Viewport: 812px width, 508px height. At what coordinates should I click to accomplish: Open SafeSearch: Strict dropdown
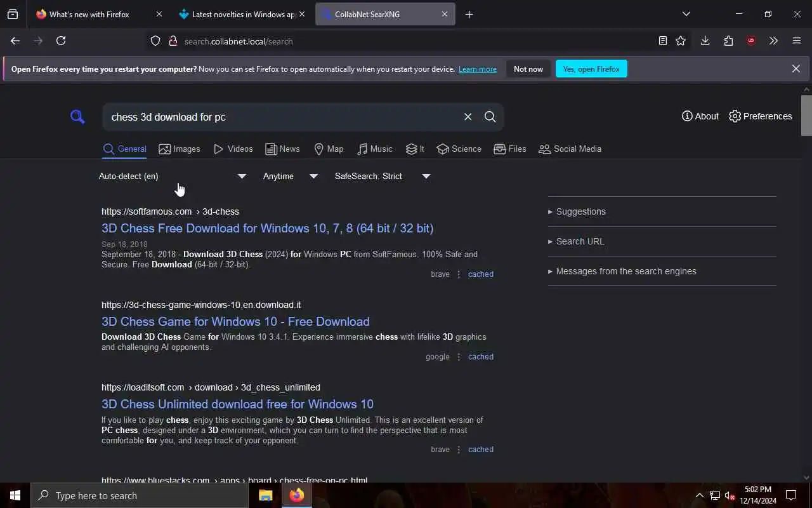[383, 176]
